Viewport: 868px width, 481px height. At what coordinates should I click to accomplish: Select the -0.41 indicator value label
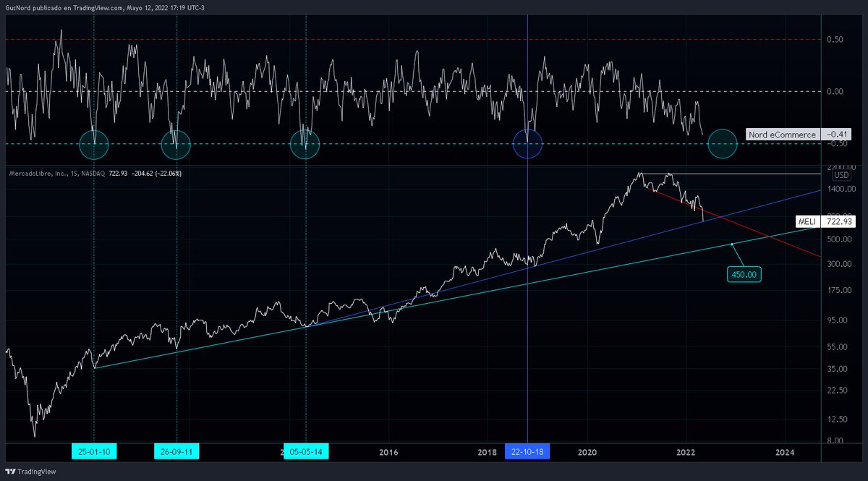point(838,135)
